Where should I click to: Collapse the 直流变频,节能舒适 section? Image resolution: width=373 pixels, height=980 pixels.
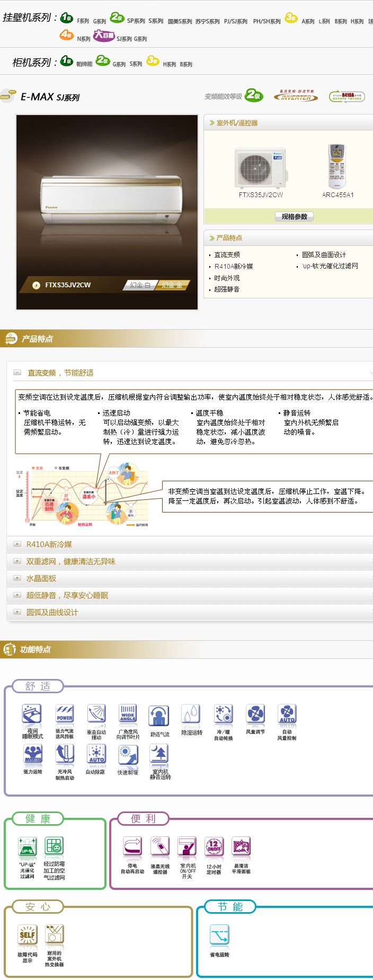tap(17, 373)
